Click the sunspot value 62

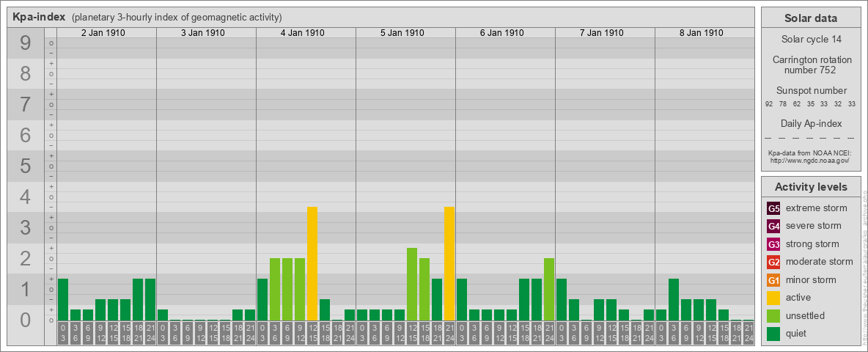(797, 104)
